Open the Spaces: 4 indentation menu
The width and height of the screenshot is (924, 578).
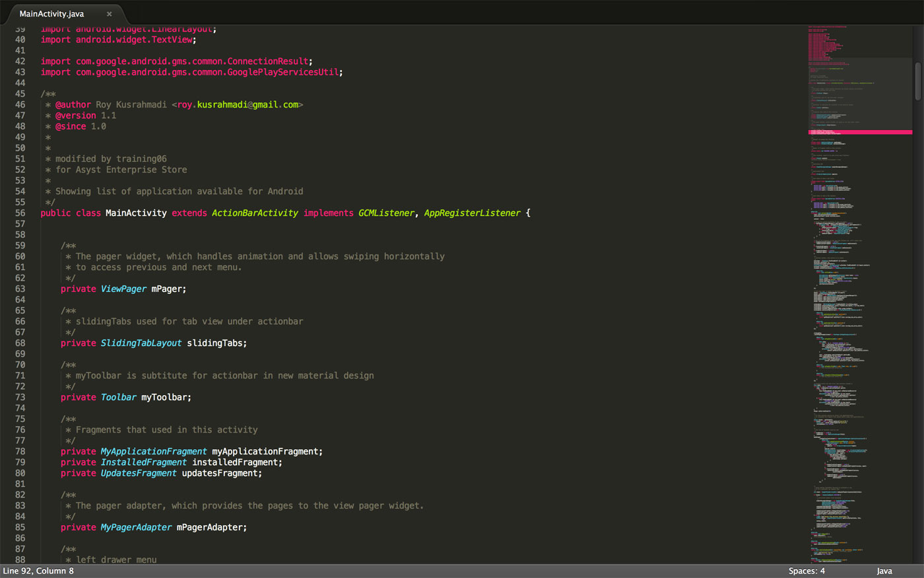pos(806,571)
